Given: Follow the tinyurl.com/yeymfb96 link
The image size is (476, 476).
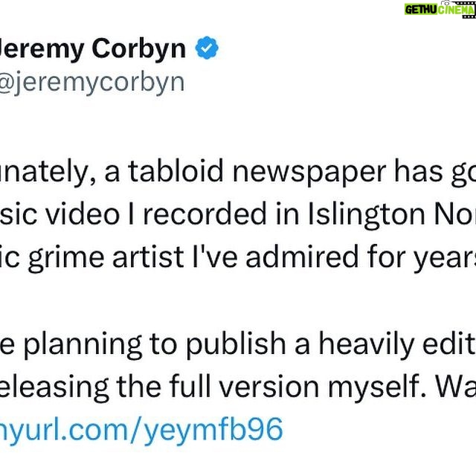Looking at the screenshot, I should tap(141, 430).
